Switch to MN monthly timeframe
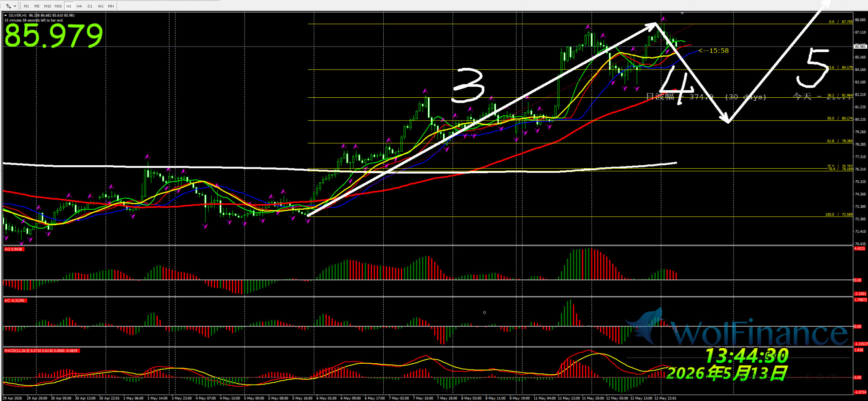The height and width of the screenshot is (401, 868). [x=111, y=6]
